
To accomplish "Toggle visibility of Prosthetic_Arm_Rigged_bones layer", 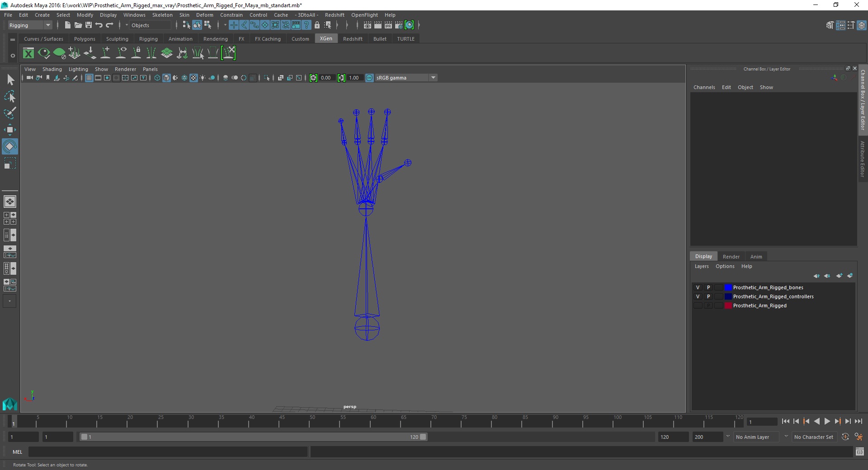I will pos(698,287).
